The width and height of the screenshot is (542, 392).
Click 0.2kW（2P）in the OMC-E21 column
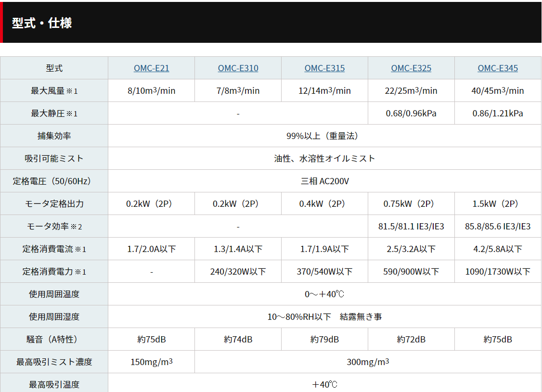click(152, 204)
